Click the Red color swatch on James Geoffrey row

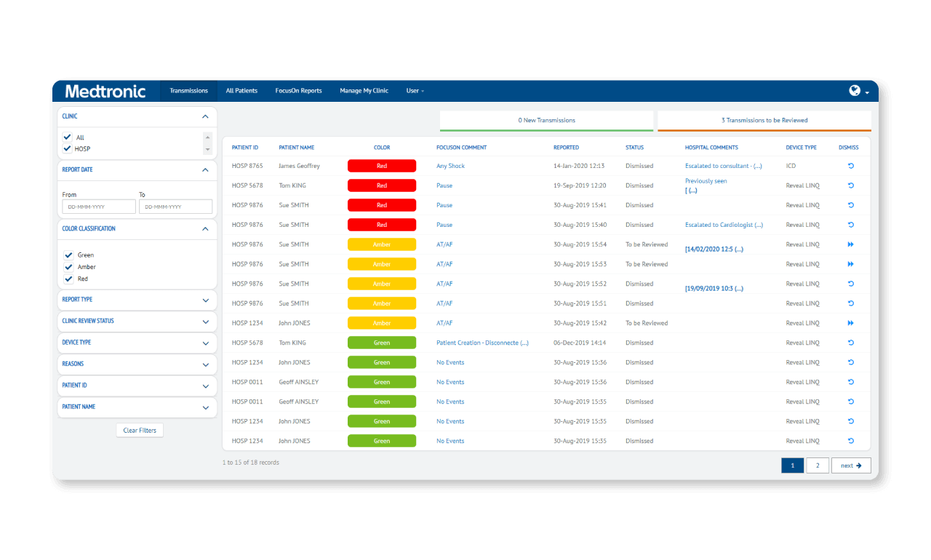click(382, 165)
